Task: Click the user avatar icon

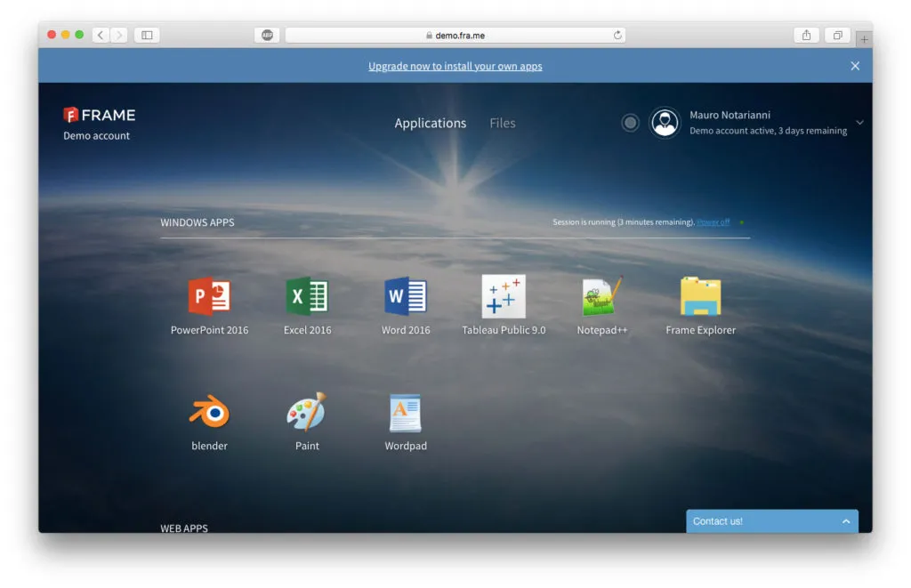Action: tap(665, 123)
